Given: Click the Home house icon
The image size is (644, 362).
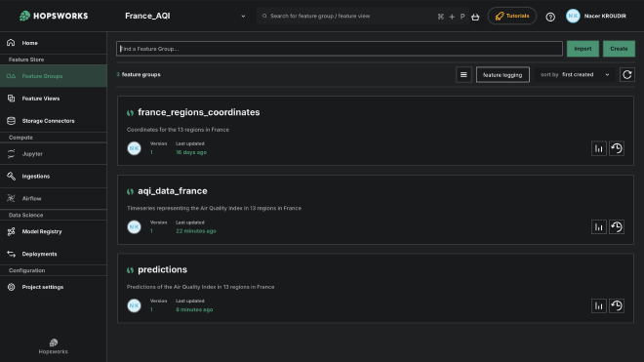Looking at the screenshot, I should point(11,42).
